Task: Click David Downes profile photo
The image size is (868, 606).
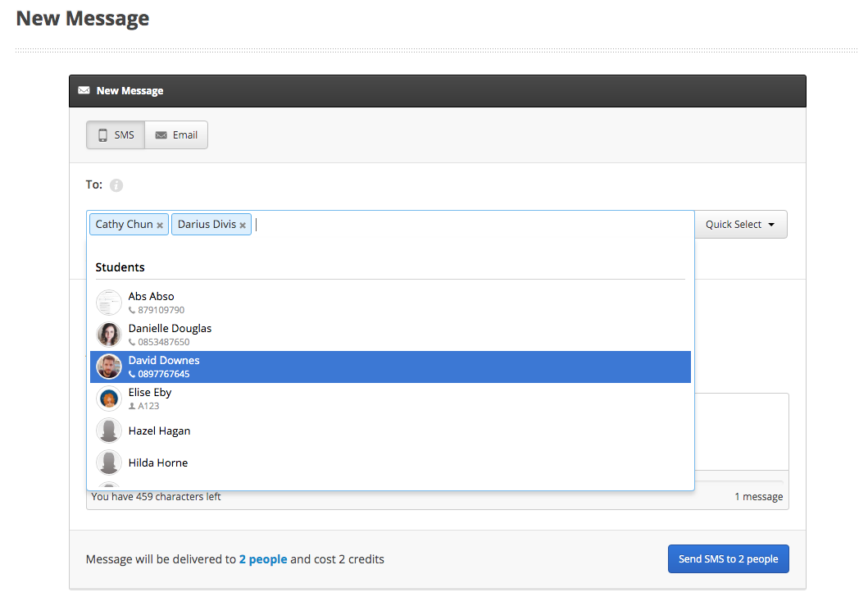Action: (109, 367)
